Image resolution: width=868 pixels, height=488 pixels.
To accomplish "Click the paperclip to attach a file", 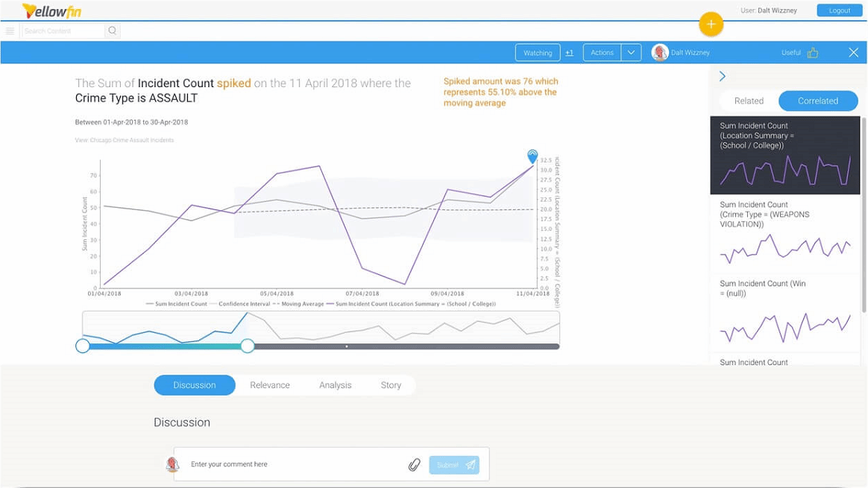I will tap(415, 464).
